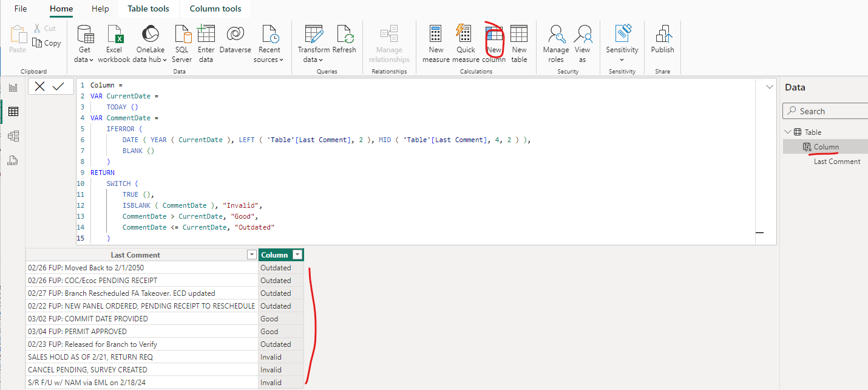This screenshot has width=868, height=390.
Task: Select the cell 'SALES HOLD AS OF 2/21, RETURN REQ'
Action: [x=142, y=357]
